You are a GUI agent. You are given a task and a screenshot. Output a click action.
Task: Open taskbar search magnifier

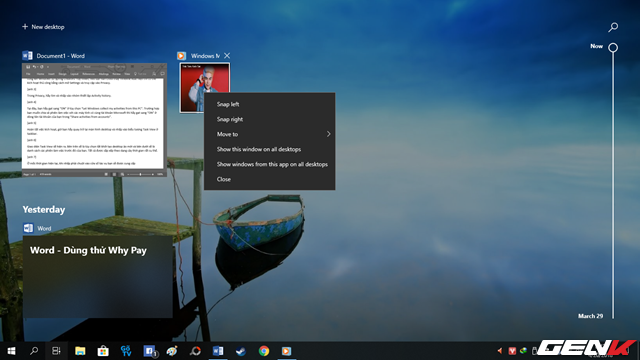point(34,351)
